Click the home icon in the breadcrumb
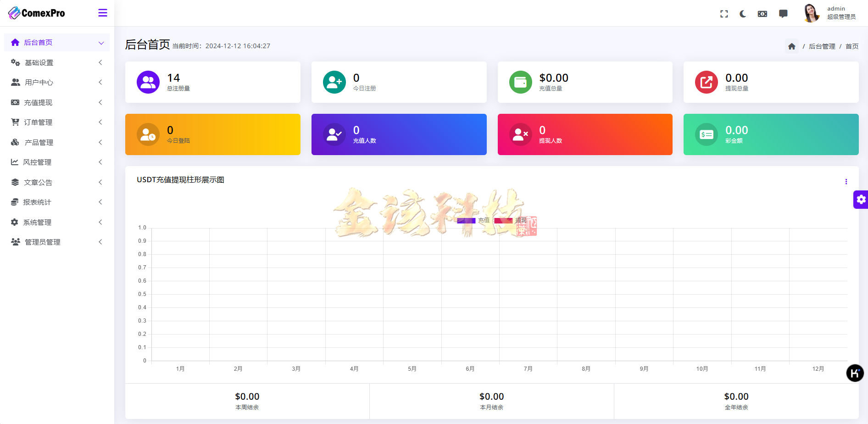868x424 pixels. (792, 46)
